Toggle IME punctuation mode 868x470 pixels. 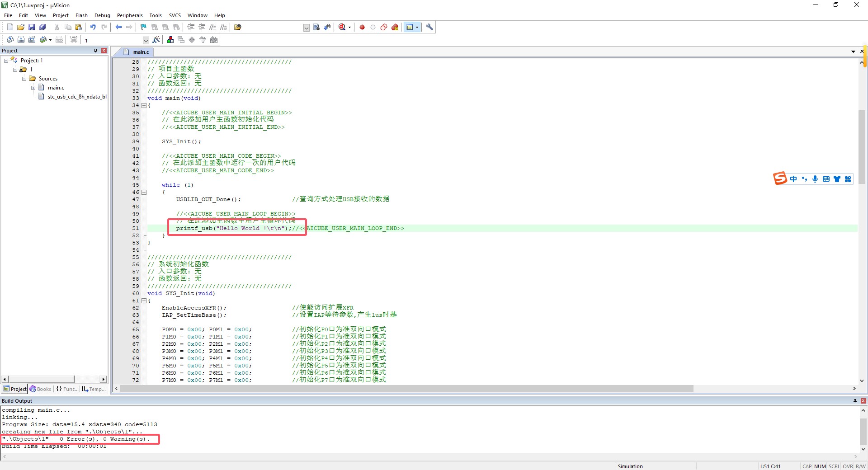pos(804,179)
